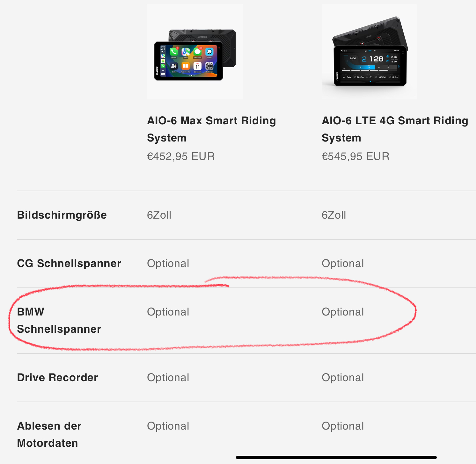Tap BMW Schnellspanner Optional for AIO-6 LTE

pos(343,312)
